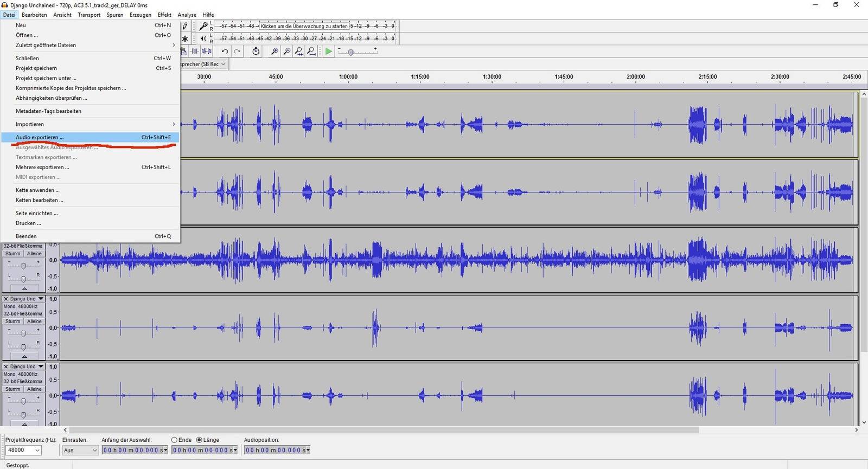Click the 1:00:00 mark on timeline ruler

click(348, 76)
